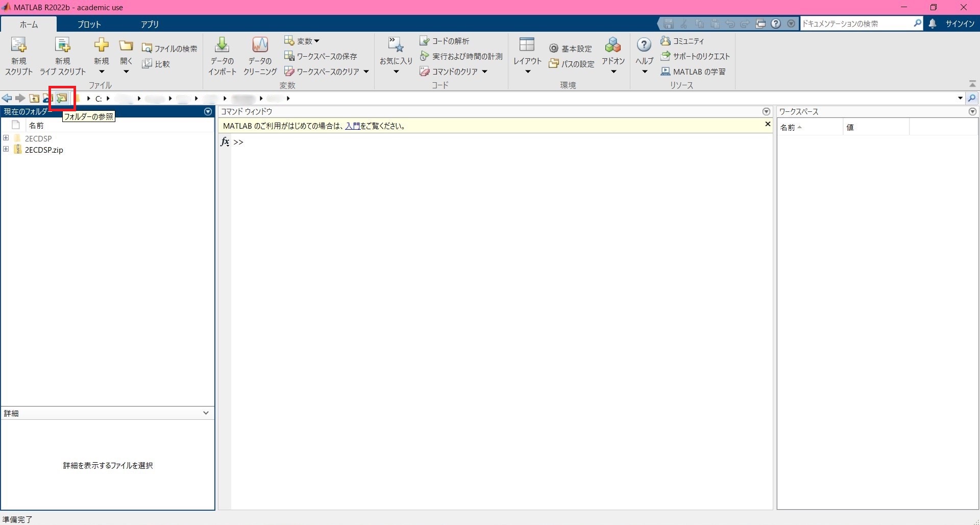Open ワークスペース panel actions menu

tap(972, 111)
